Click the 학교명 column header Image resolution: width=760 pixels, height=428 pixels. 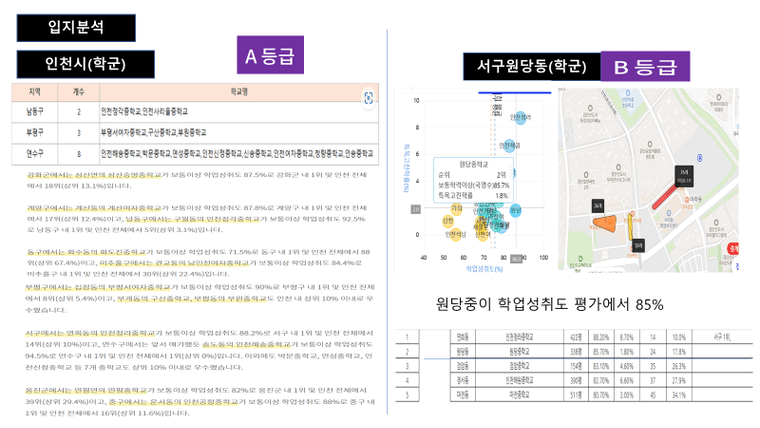[x=239, y=92]
